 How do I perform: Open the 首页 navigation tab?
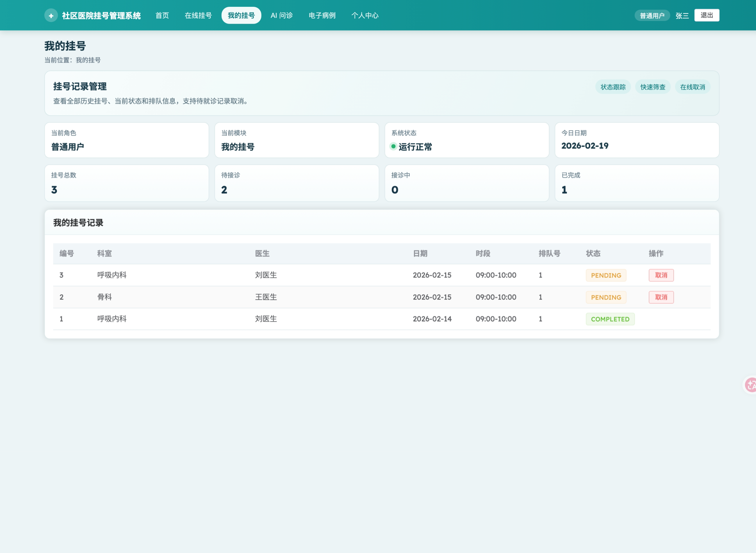click(x=162, y=15)
